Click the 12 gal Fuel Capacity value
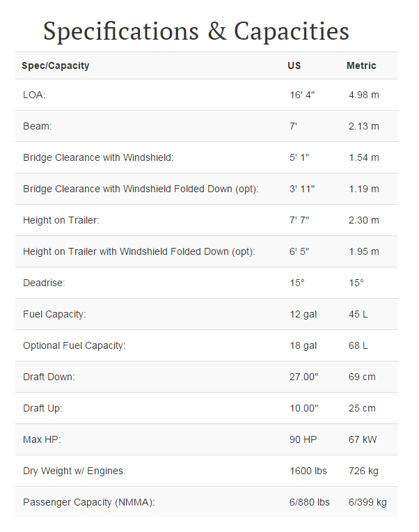This screenshot has height=532, width=419. point(303,314)
